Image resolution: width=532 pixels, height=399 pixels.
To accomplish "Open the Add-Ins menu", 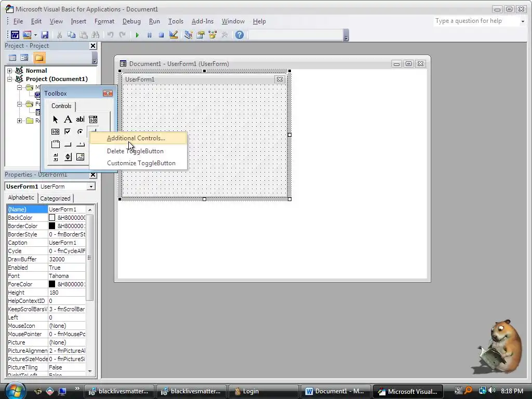I will [203, 21].
